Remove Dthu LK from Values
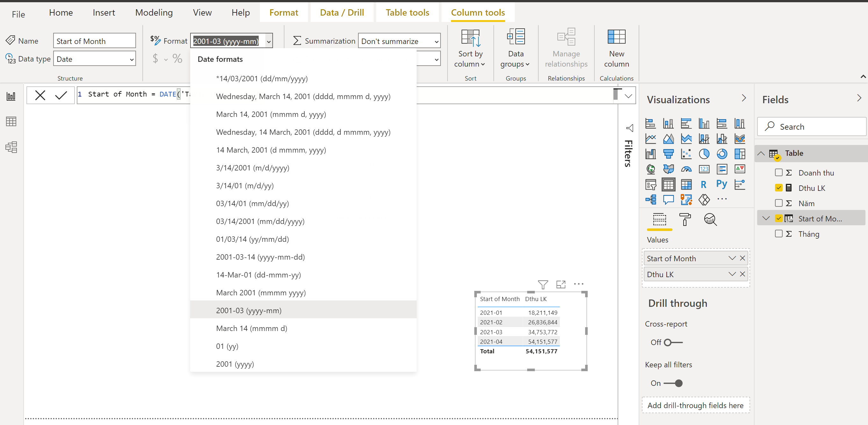The width and height of the screenshot is (868, 425). point(742,274)
